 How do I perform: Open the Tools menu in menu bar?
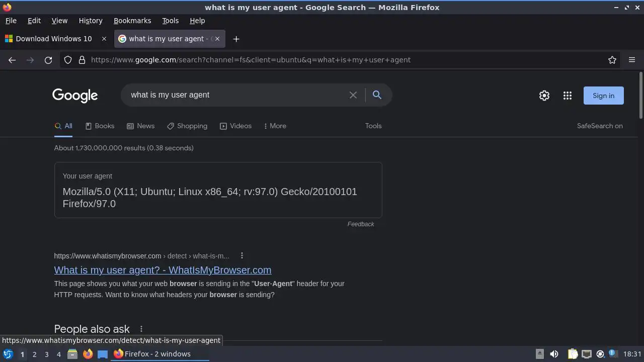(x=170, y=21)
